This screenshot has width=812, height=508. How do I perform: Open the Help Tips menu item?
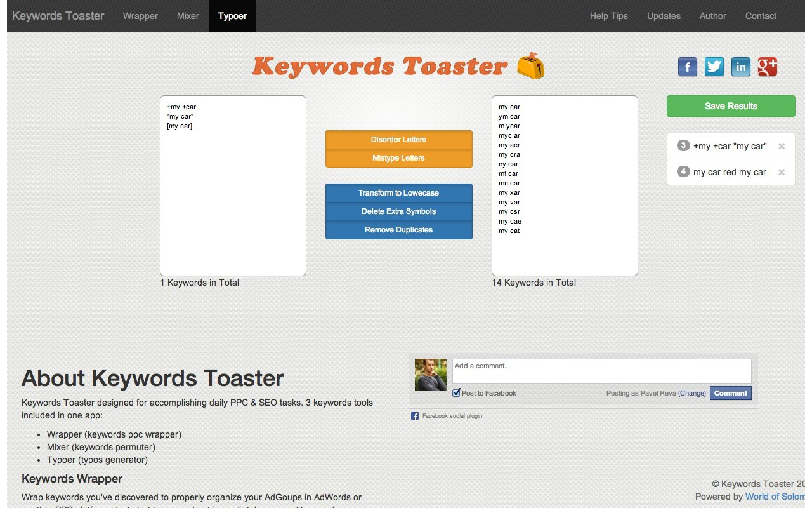coord(608,16)
